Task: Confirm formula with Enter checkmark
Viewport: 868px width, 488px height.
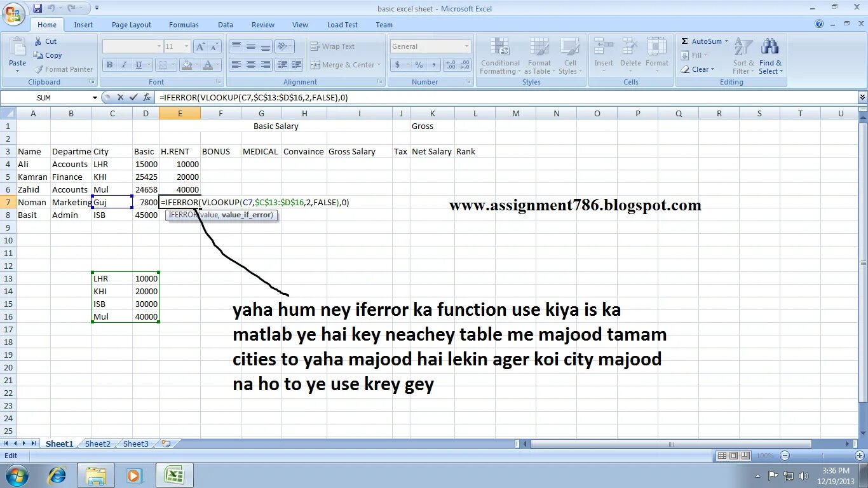Action: coord(133,97)
